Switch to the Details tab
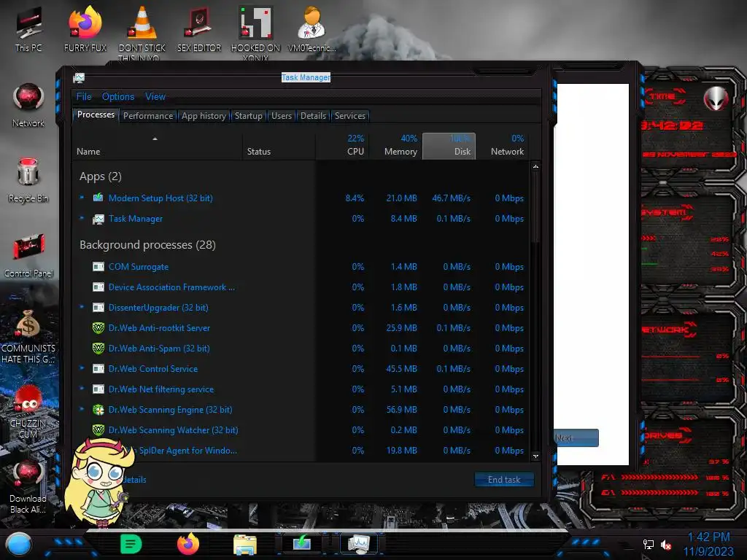 pyautogui.click(x=314, y=116)
